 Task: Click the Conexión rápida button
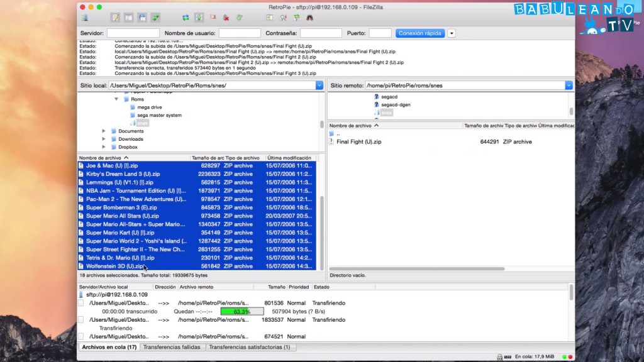coord(419,33)
